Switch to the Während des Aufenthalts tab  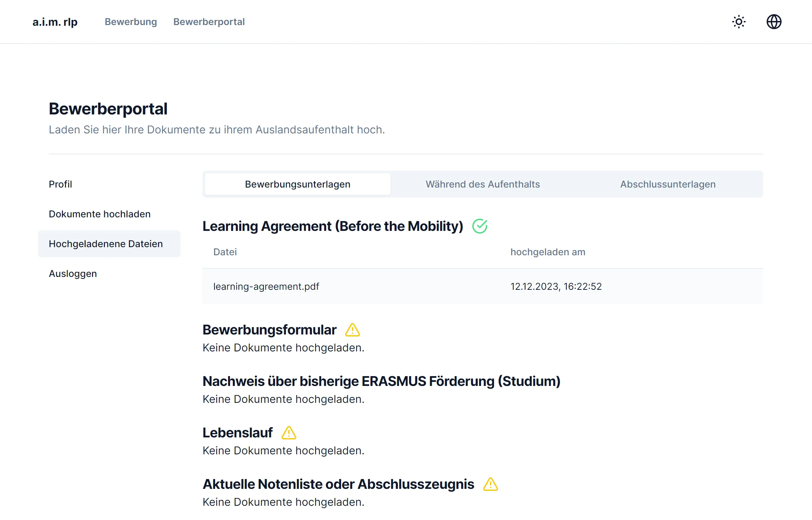pyautogui.click(x=482, y=184)
